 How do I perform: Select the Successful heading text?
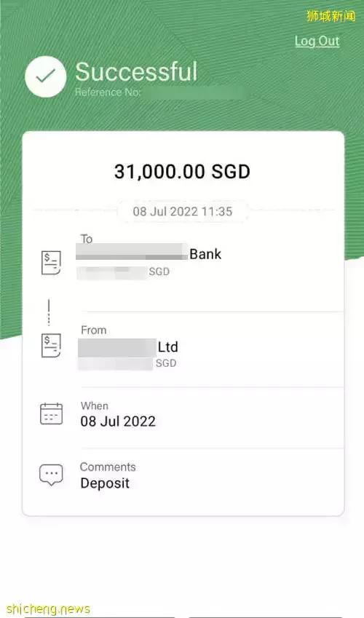coord(136,72)
